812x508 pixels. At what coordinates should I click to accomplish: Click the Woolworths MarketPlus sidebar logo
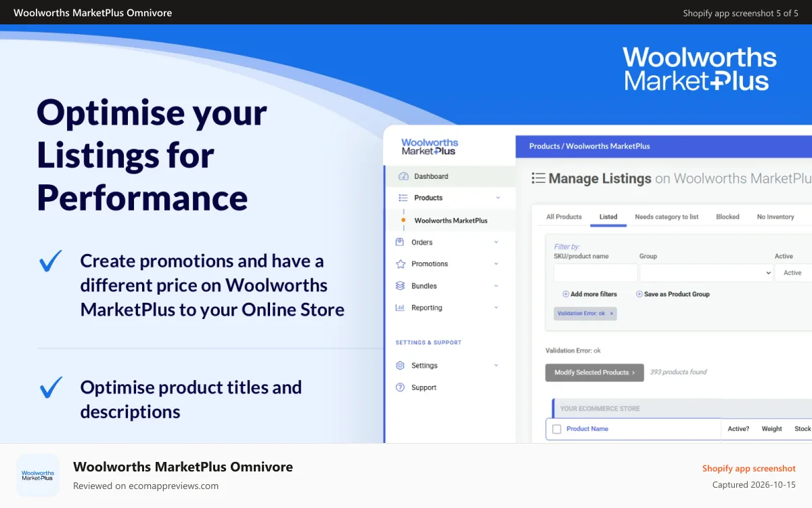[x=430, y=146]
